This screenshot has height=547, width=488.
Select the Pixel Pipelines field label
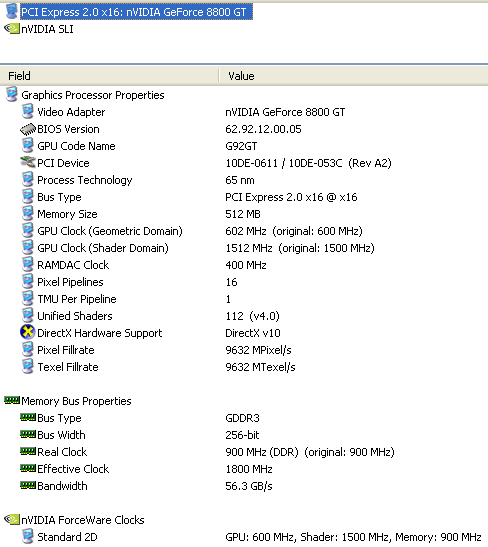[70, 282]
